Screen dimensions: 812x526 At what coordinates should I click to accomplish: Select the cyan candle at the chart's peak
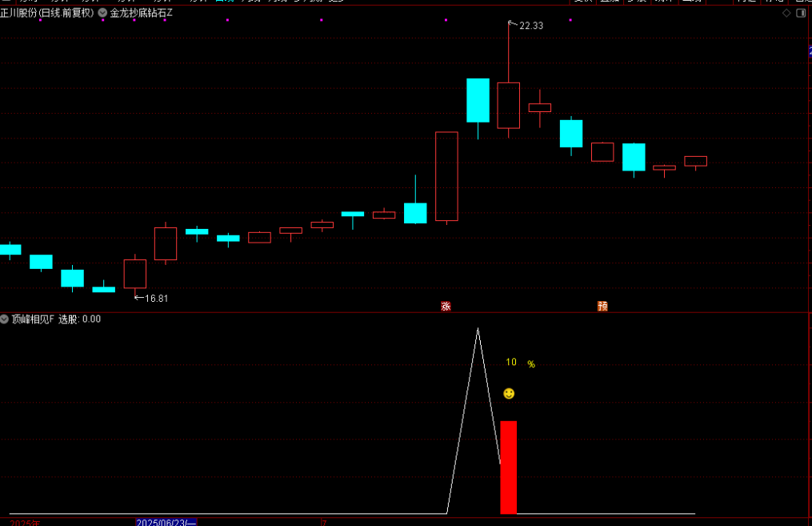(478, 100)
